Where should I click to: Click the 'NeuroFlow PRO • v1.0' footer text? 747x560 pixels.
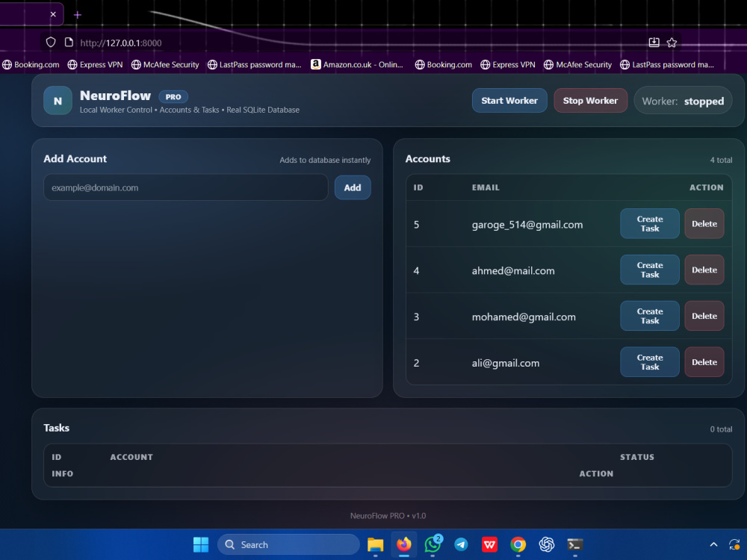point(388,516)
